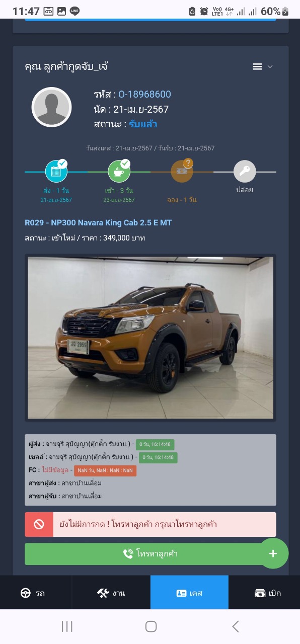Image resolution: width=300 pixels, height=644 pixels.
Task: Call customer with green โทรหาลูกค้า button
Action: (151, 554)
